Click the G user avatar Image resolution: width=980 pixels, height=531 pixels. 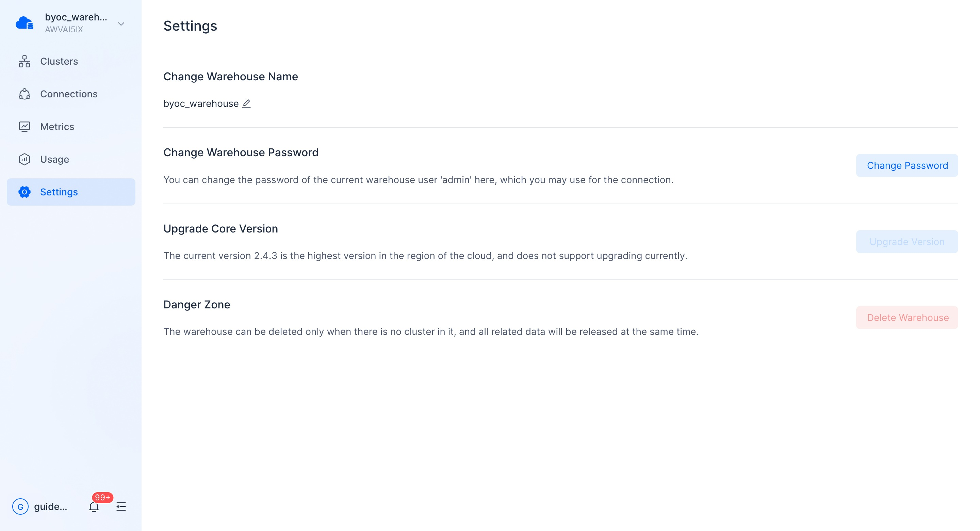[x=20, y=506]
